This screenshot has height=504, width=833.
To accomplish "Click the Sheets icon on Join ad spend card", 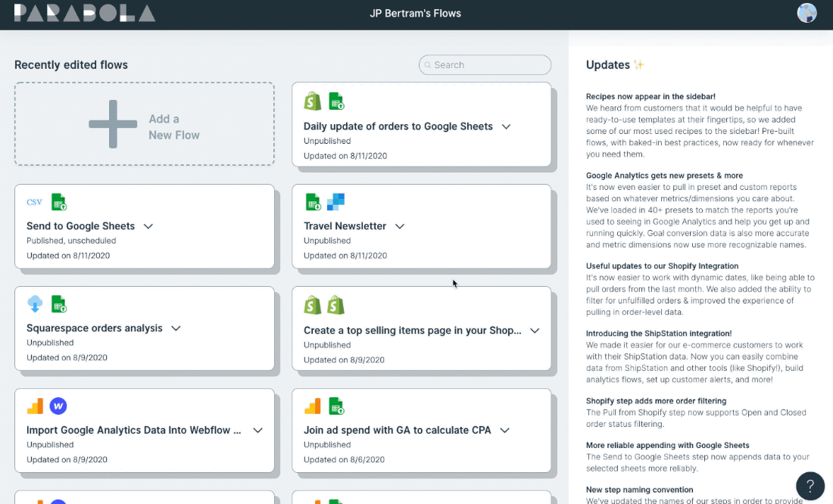I will (x=336, y=406).
